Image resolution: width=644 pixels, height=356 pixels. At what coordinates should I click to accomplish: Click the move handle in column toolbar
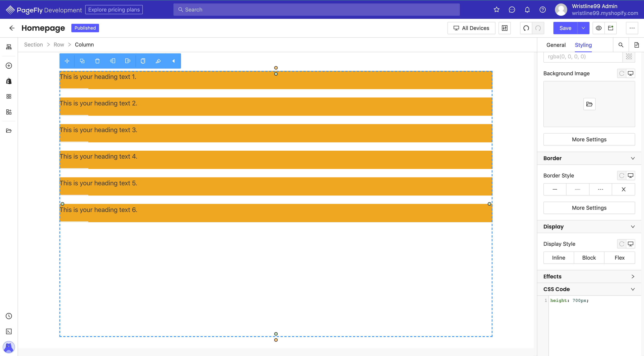67,61
